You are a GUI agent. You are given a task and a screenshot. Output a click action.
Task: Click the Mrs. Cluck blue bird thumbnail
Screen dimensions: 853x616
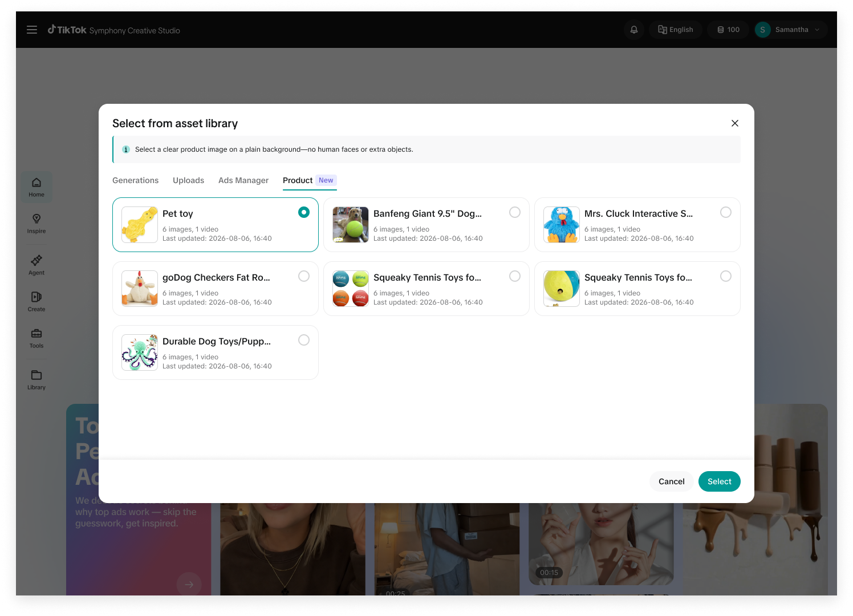(x=562, y=225)
